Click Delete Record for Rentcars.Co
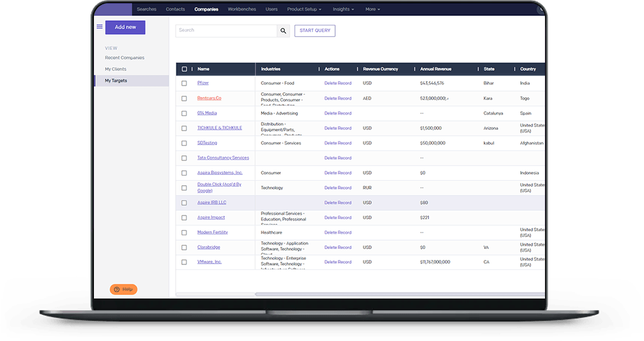644x341 pixels. point(338,98)
